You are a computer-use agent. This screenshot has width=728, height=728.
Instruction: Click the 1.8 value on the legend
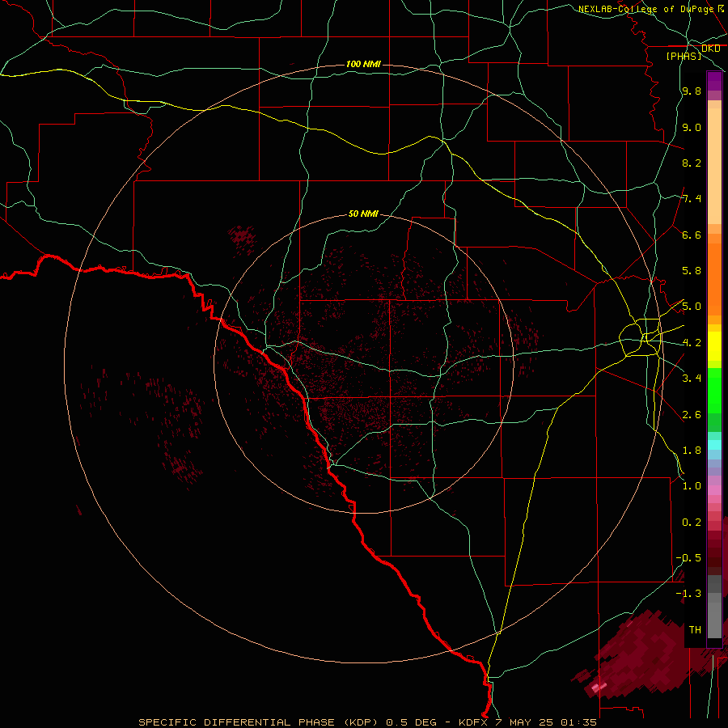click(692, 451)
